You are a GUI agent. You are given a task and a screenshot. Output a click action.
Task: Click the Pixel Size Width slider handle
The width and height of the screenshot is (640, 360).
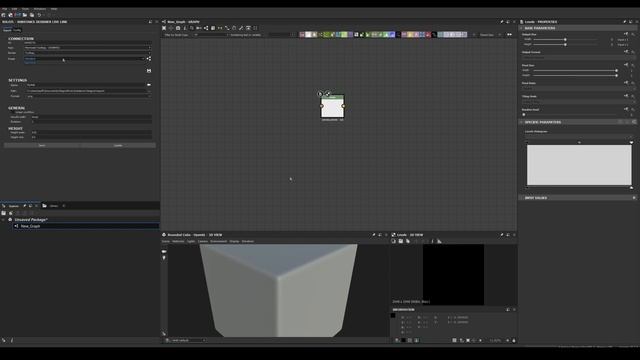616,71
